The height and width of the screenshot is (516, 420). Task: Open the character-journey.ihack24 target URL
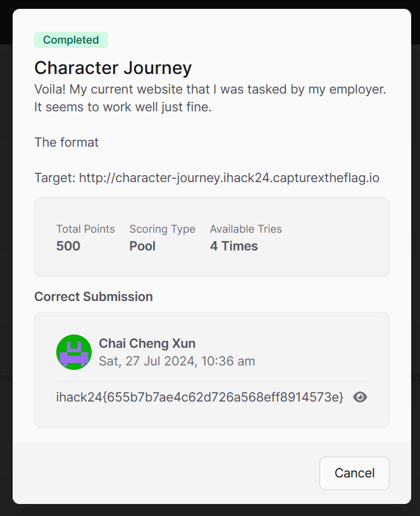229,178
